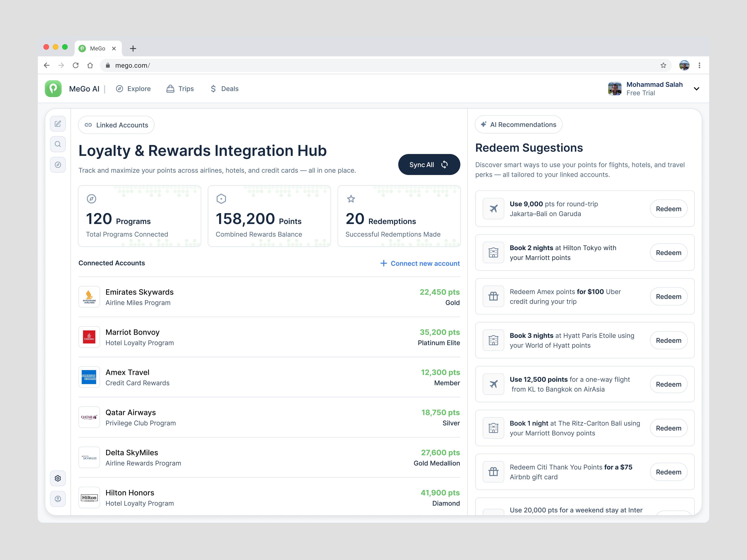Expand the account dropdown next to Mohammad Salah
This screenshot has width=747, height=560.
click(697, 89)
